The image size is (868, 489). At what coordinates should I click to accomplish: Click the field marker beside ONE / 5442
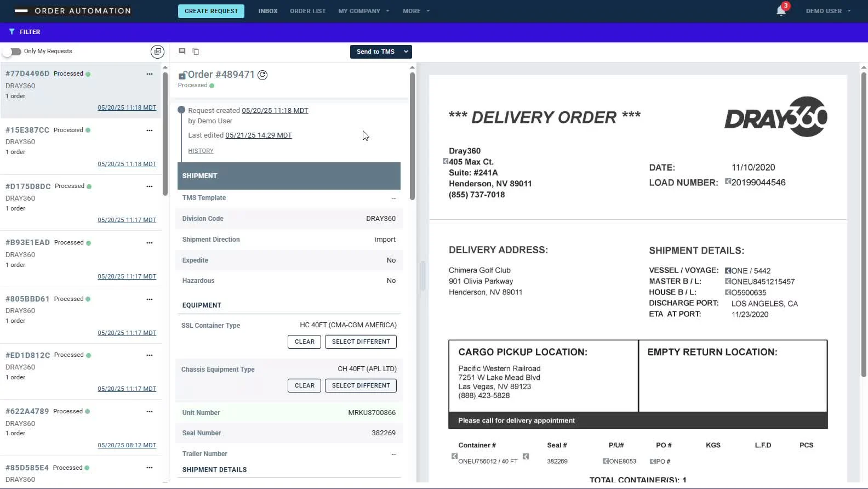pyautogui.click(x=728, y=270)
